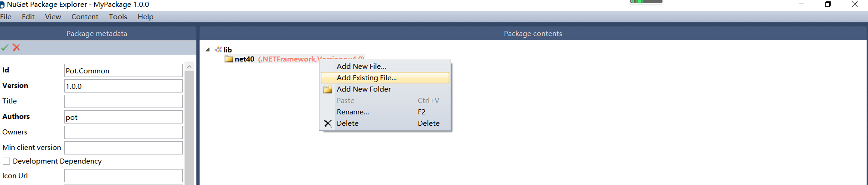Click the lib folder icon in tree
The width and height of the screenshot is (868, 185).
pos(219,50)
